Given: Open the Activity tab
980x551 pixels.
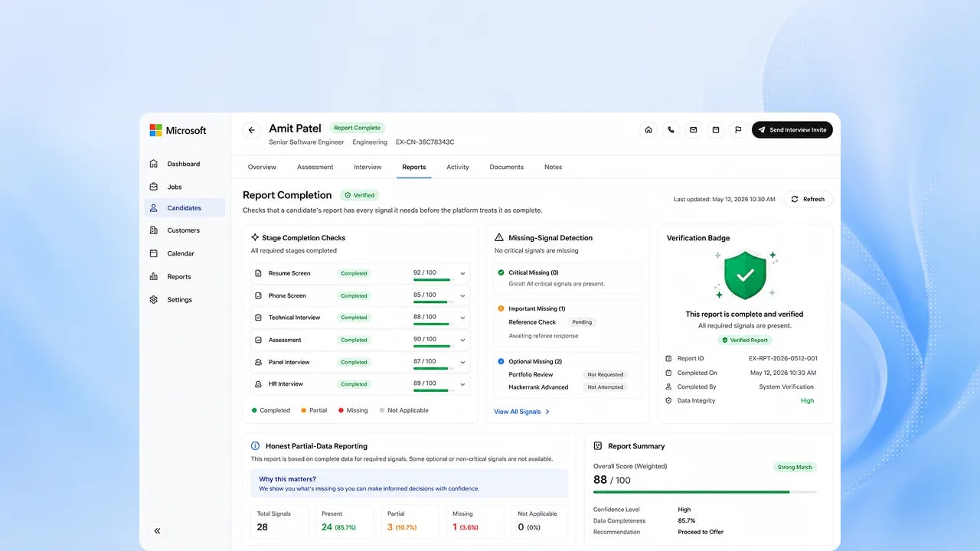Looking at the screenshot, I should pos(458,167).
